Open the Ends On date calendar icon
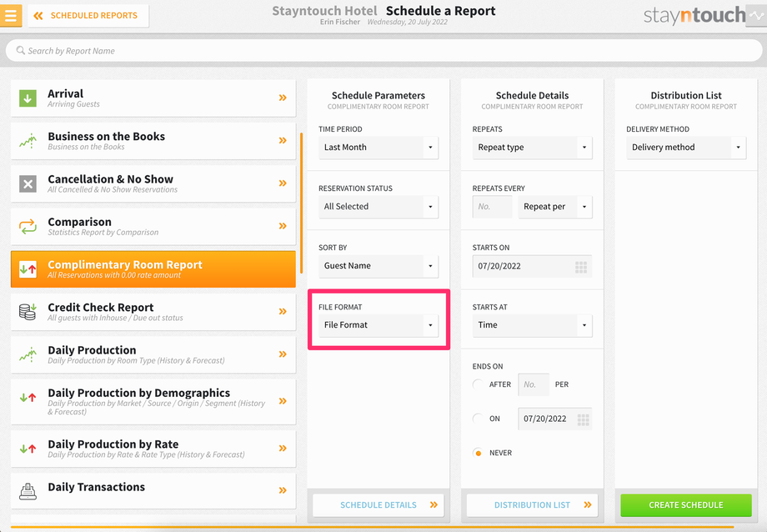This screenshot has height=532, width=767. [583, 419]
